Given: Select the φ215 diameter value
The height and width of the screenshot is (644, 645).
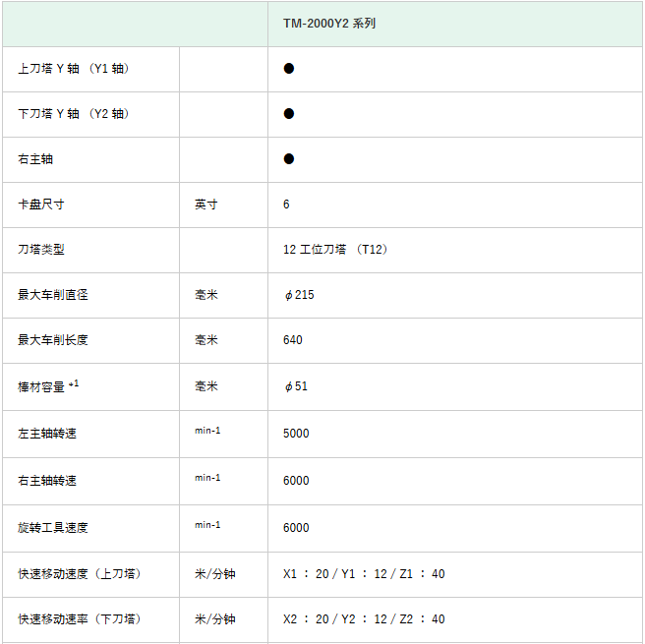Looking at the screenshot, I should click(299, 295).
